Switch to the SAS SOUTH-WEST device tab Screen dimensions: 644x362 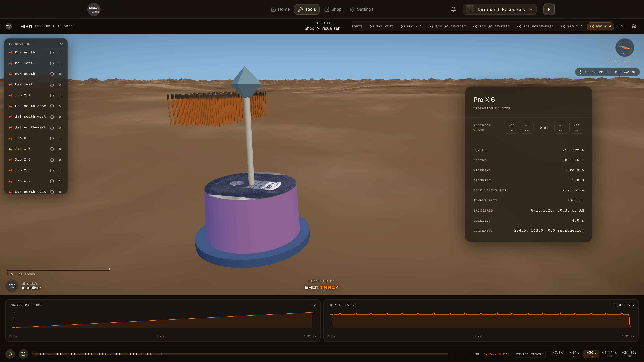coord(492,26)
